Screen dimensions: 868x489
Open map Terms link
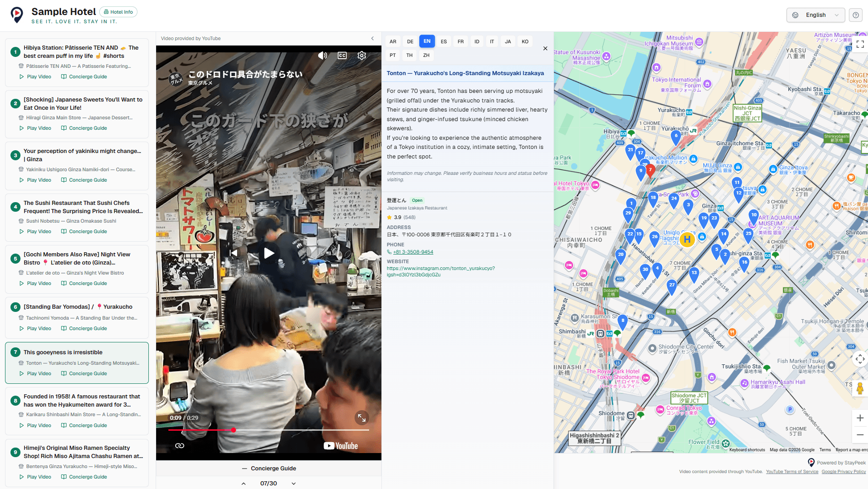(x=825, y=450)
